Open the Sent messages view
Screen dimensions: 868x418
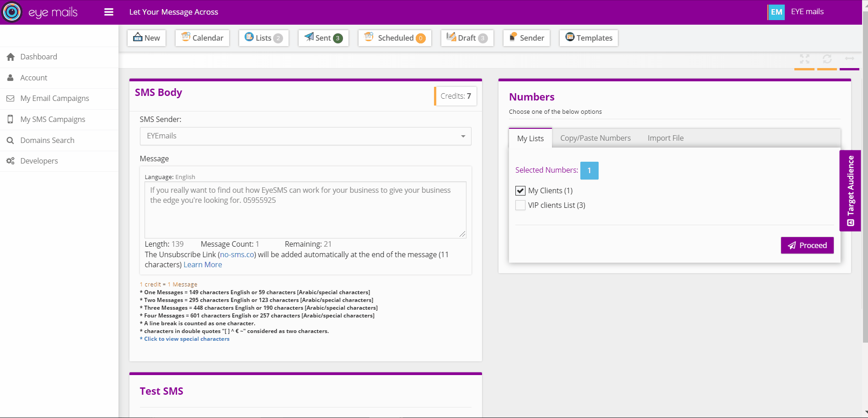tap(323, 38)
